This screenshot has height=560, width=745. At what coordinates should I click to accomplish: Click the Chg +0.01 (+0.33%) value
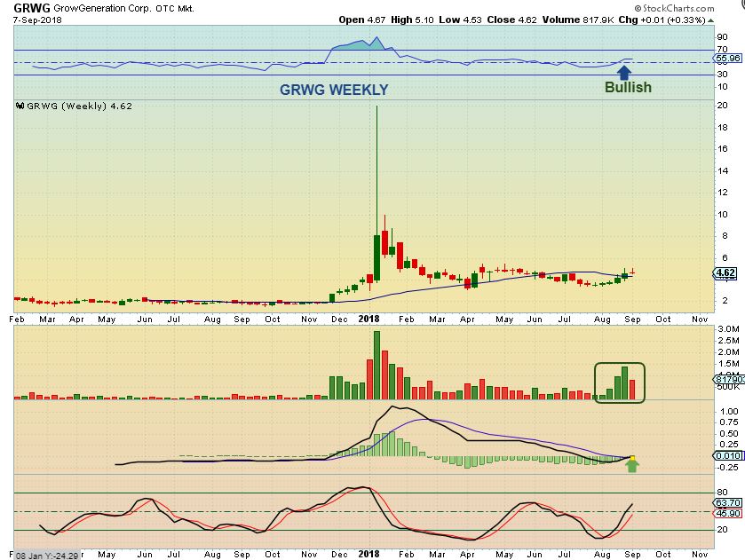[662, 20]
